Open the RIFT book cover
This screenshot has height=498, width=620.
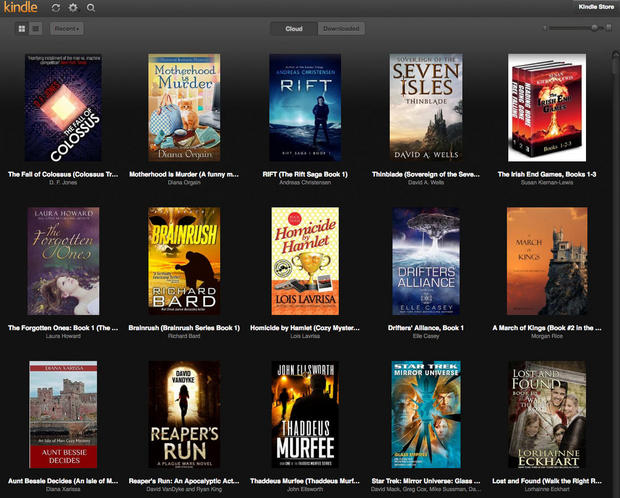pos(305,108)
